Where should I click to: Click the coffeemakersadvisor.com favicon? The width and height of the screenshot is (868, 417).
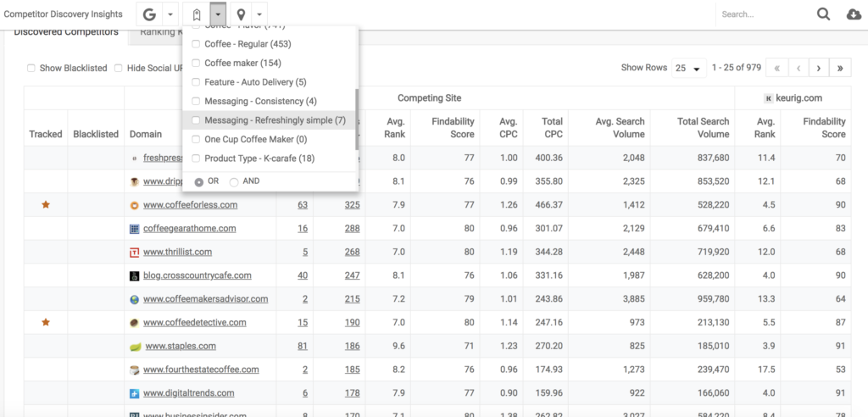coord(134,299)
